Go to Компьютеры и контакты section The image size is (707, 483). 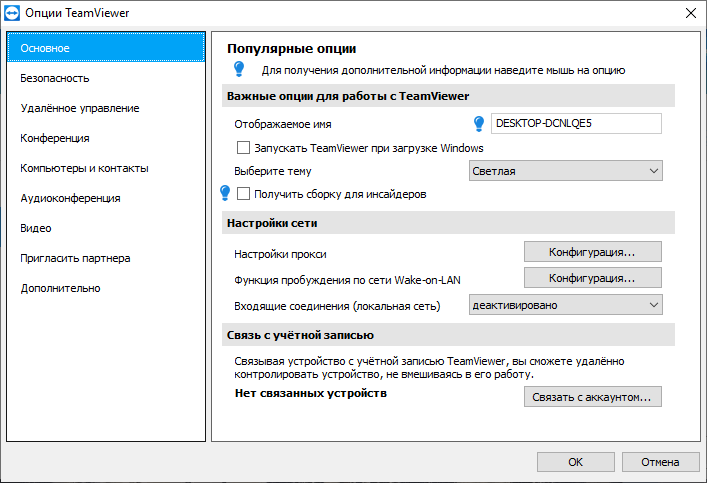point(84,168)
